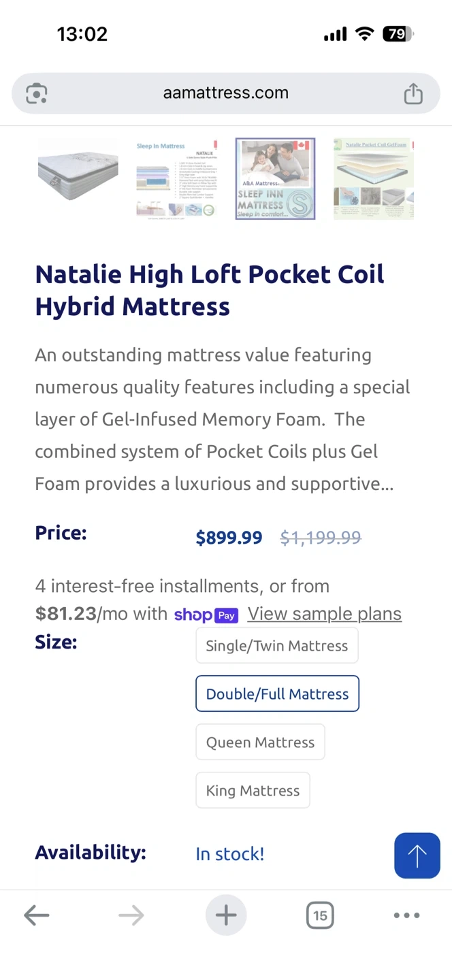
Task: Open a new tab with plus button
Action: tap(226, 915)
